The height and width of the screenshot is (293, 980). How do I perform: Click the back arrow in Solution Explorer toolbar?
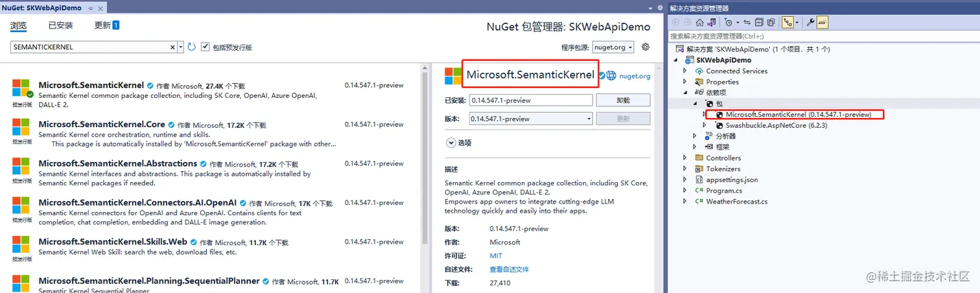click(x=676, y=22)
